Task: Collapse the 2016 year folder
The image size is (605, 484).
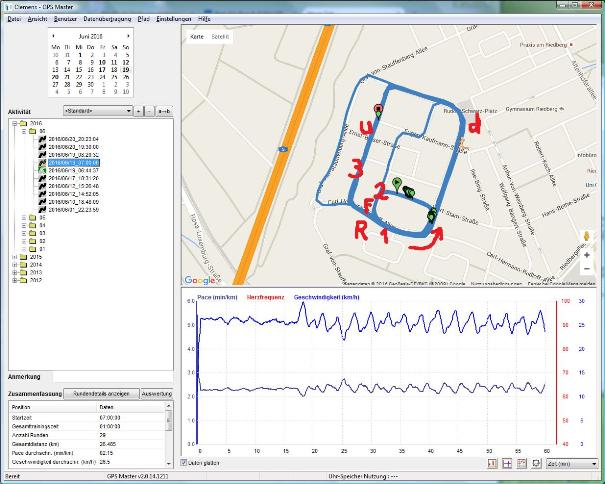Action: coord(15,124)
